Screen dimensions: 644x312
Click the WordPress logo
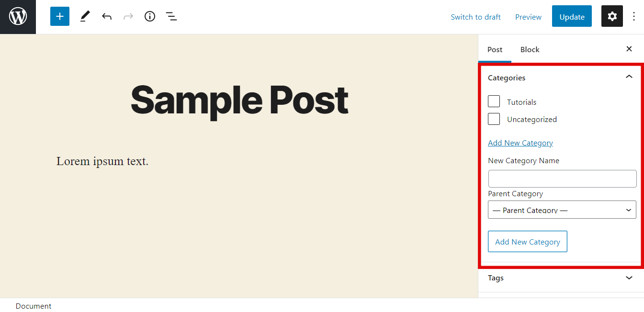18,16
